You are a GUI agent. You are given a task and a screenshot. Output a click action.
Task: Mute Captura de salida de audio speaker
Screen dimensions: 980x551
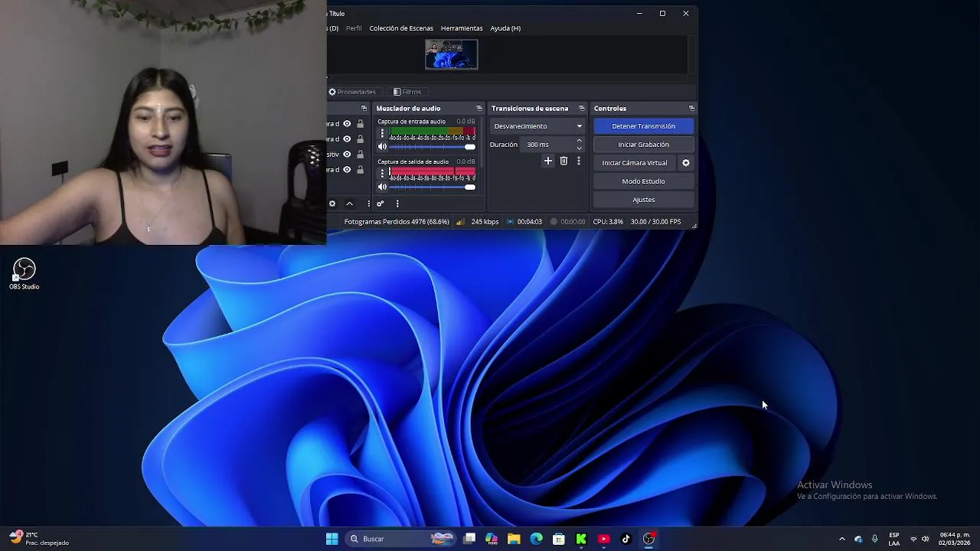[x=382, y=187]
